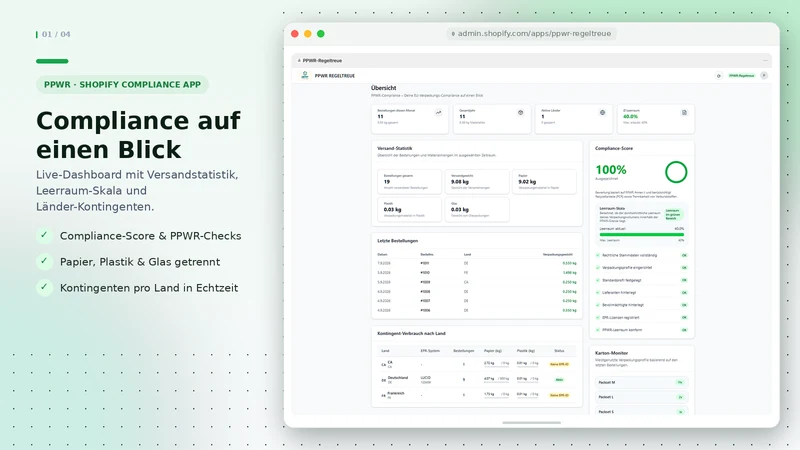Screen dimensions: 800x450
Task: Click the trend chart icon in Bestellungen card
Action: tap(438, 113)
